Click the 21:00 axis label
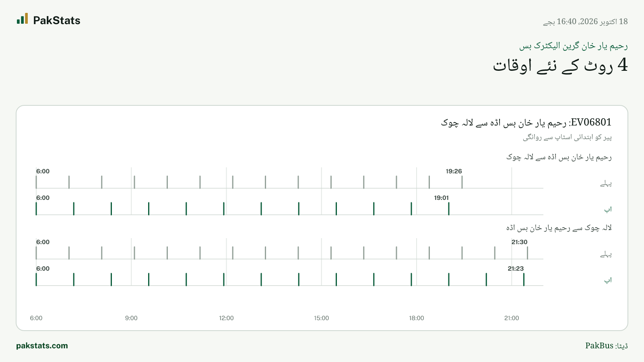 pyautogui.click(x=512, y=318)
